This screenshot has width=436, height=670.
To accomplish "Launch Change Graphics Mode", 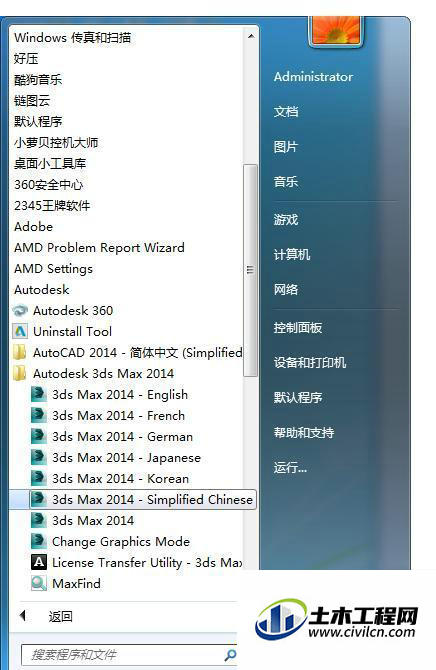I will (121, 541).
